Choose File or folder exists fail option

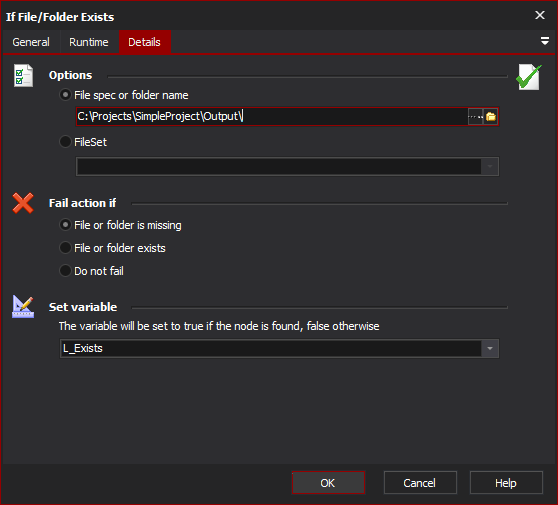(x=112, y=248)
